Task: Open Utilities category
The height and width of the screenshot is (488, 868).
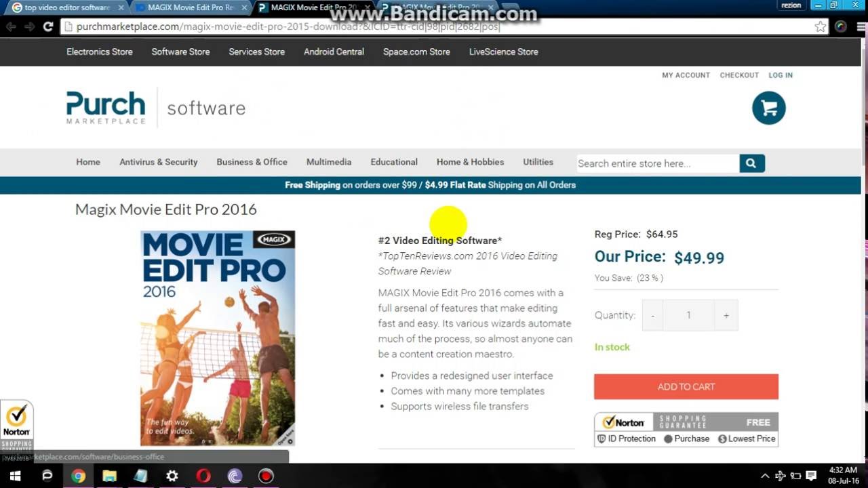Action: pyautogui.click(x=538, y=162)
